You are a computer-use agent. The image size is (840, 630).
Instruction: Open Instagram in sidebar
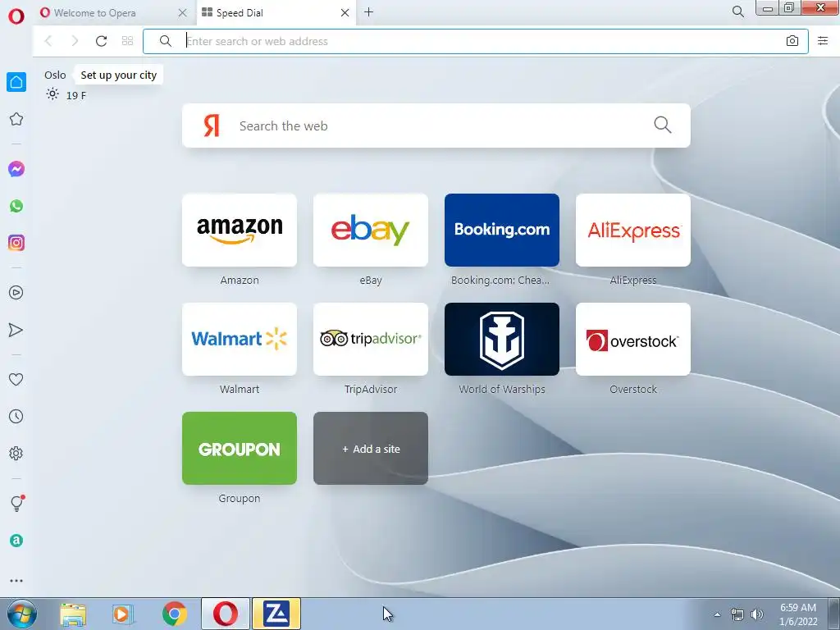(x=16, y=243)
